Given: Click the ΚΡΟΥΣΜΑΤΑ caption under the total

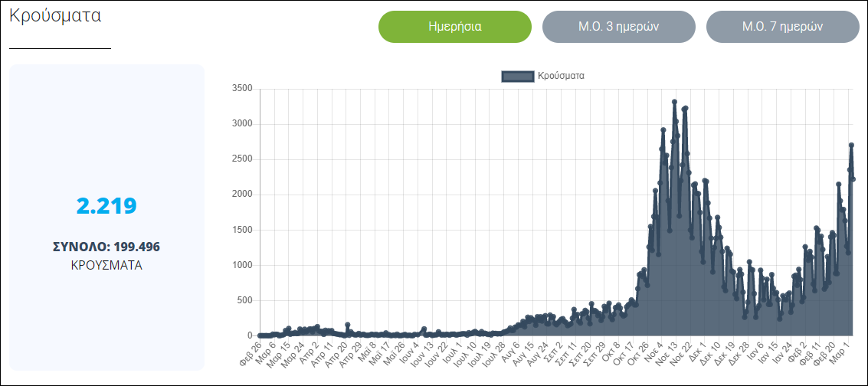Looking at the screenshot, I should 106,265.
